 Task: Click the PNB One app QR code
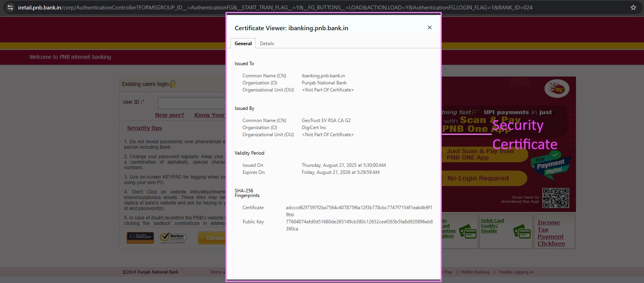pyautogui.click(x=556, y=198)
